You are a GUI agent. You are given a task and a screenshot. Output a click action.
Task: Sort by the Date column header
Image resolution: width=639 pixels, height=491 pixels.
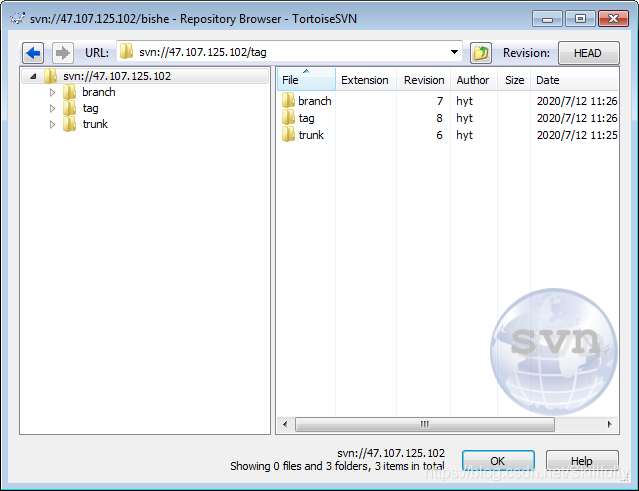pos(574,79)
